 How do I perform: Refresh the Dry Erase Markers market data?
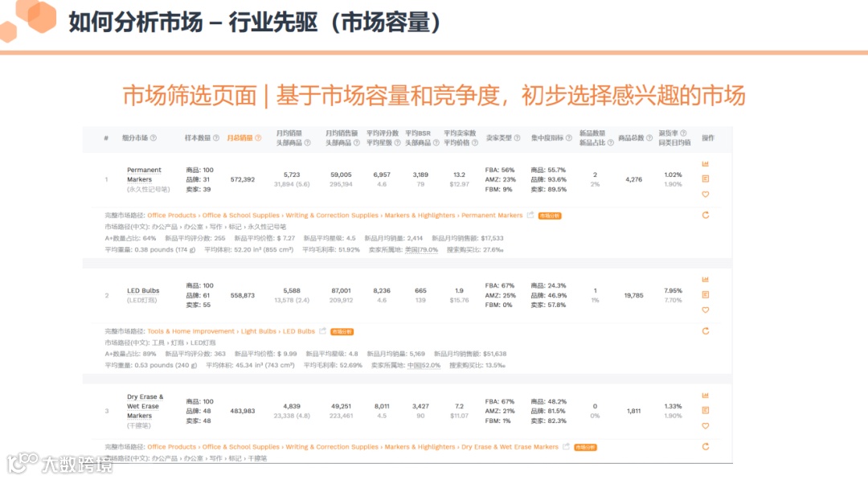point(706,447)
